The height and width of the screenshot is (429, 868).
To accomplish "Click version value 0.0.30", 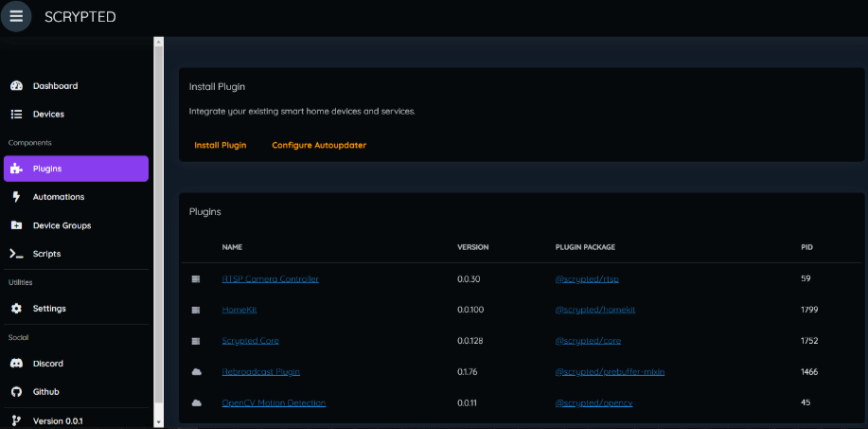I will click(469, 279).
